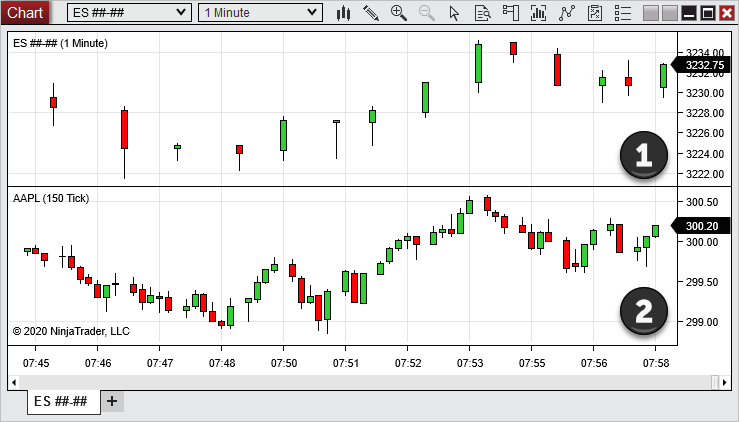Click the horizontal scrollbar left arrow

pos(14,382)
